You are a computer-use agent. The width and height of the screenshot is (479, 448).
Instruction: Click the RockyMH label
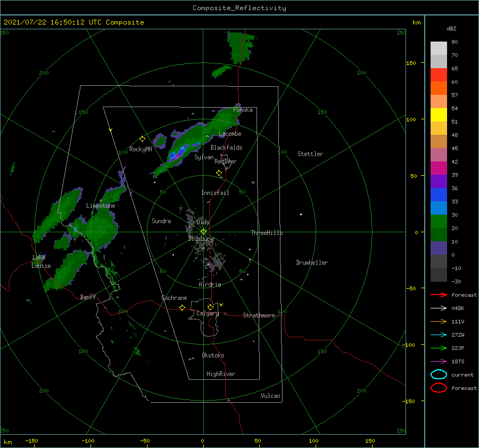[141, 149]
